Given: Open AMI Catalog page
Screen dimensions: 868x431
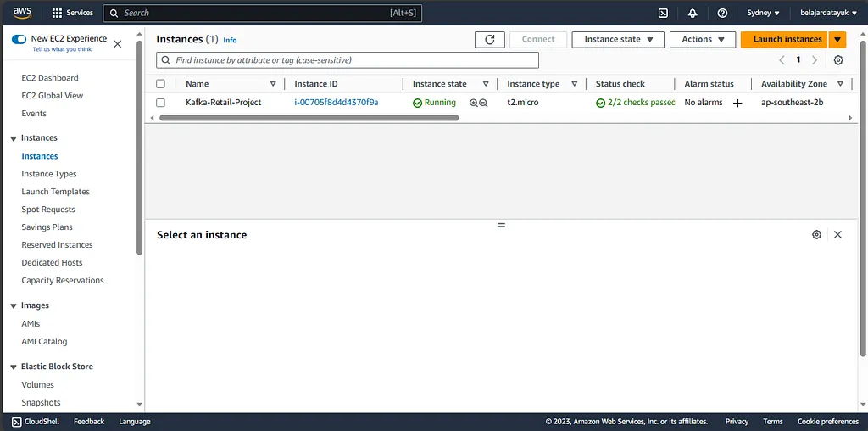Looking at the screenshot, I should tap(44, 341).
